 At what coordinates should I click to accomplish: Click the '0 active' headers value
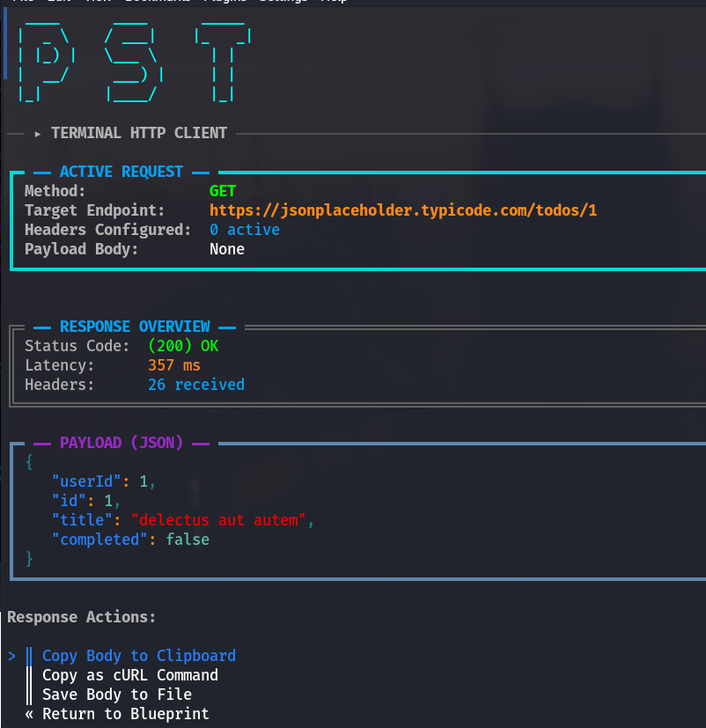[x=245, y=230]
